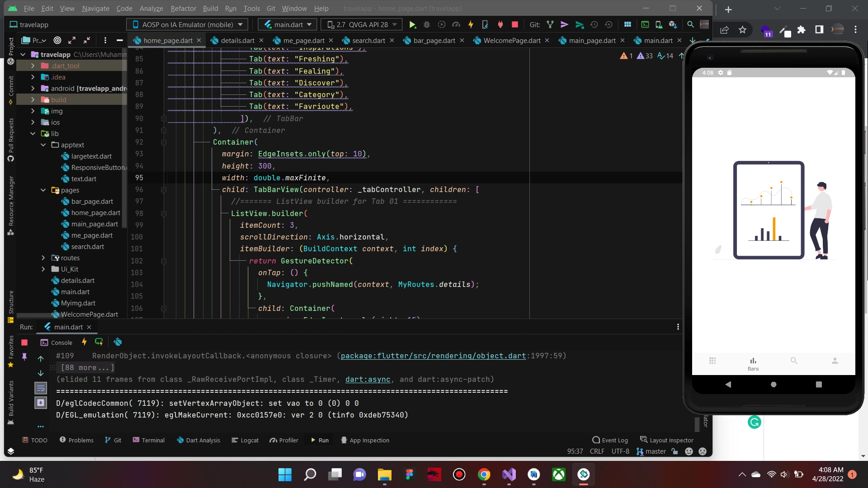
Task: Click the package:flutter object.dart link in console
Action: (433, 356)
